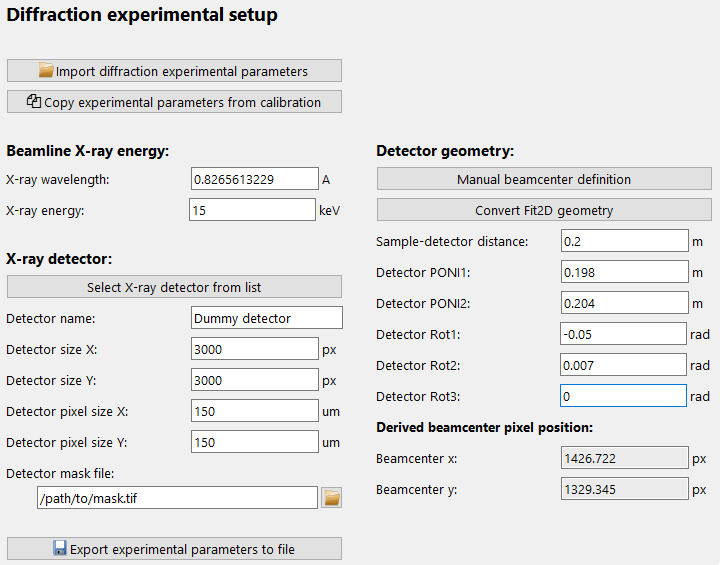Select the Detector size Y field
The height and width of the screenshot is (565, 720).
coord(254,380)
